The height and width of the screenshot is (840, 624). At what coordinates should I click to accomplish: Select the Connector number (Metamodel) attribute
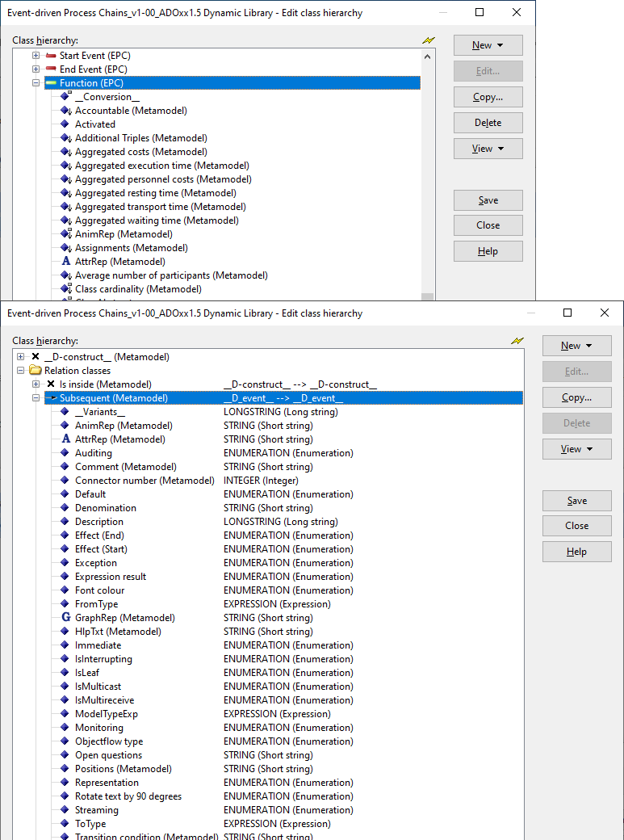(144, 481)
